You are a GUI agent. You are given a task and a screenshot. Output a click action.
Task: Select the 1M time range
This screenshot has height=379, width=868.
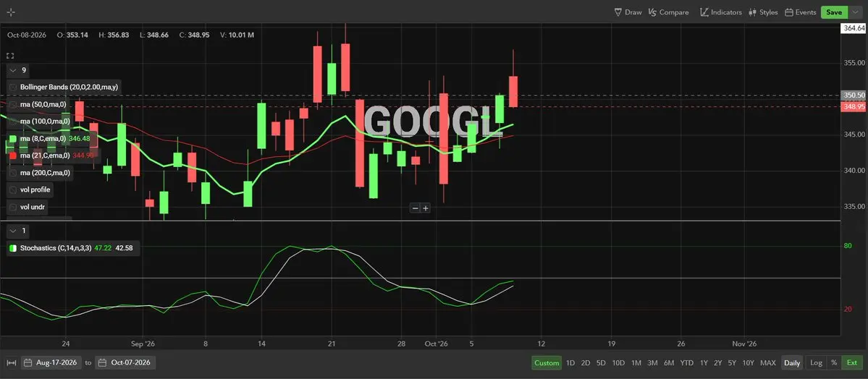pos(636,363)
